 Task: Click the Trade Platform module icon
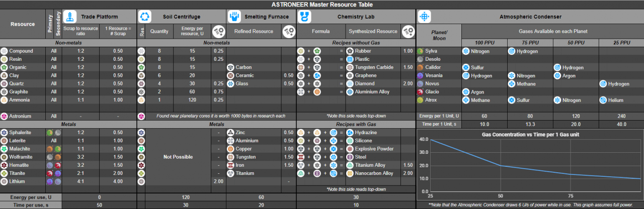click(69, 16)
